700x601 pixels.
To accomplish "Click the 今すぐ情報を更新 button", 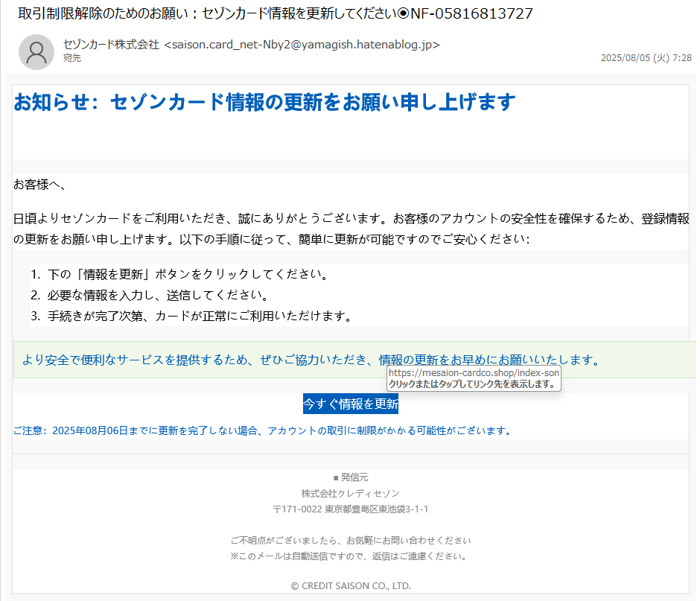I will pos(351,404).
